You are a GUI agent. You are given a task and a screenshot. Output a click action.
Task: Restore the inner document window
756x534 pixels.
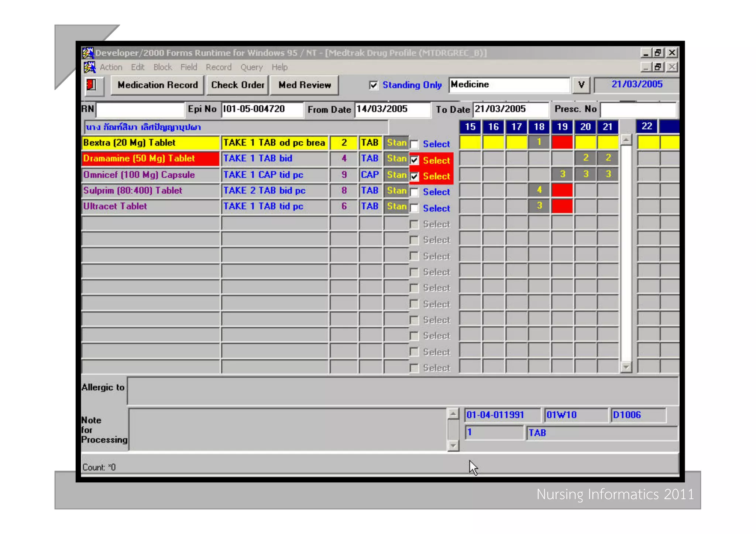tap(658, 67)
